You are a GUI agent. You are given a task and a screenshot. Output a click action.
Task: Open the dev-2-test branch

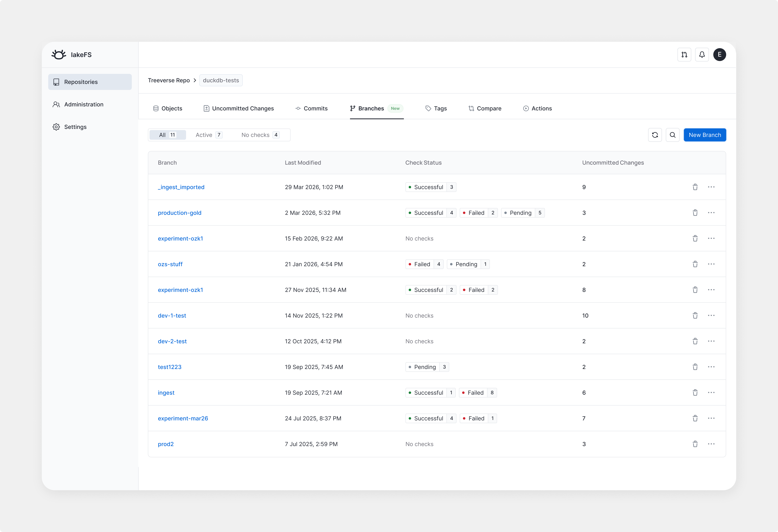(x=172, y=341)
